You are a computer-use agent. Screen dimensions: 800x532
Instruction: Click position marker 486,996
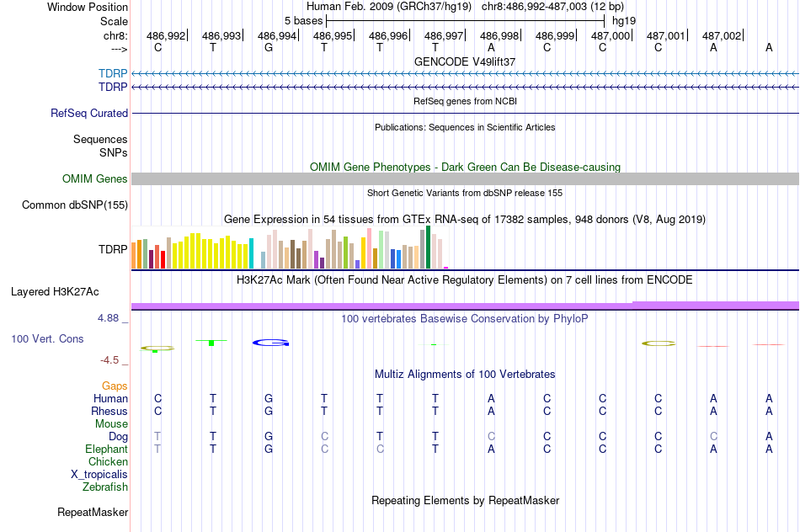[389, 35]
